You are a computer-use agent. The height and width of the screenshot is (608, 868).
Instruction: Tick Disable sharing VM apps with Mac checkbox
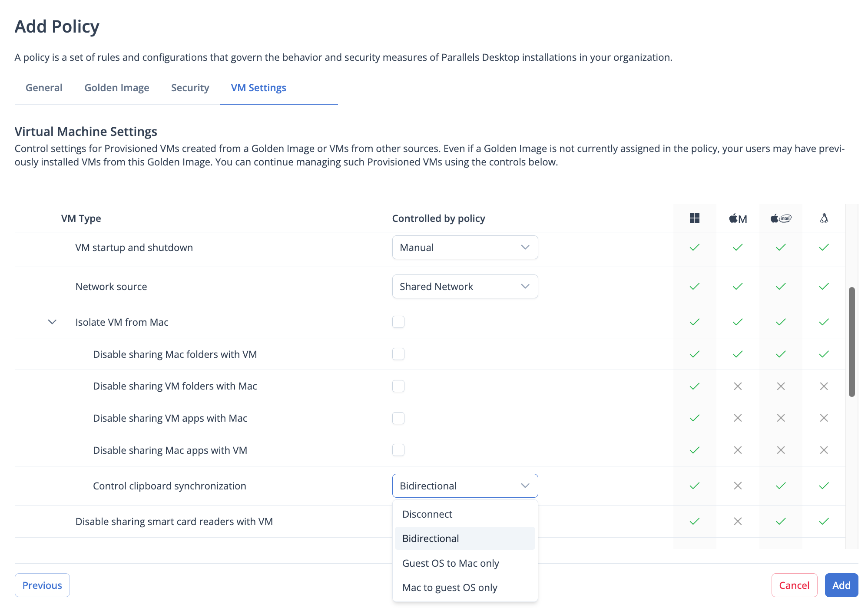(398, 418)
